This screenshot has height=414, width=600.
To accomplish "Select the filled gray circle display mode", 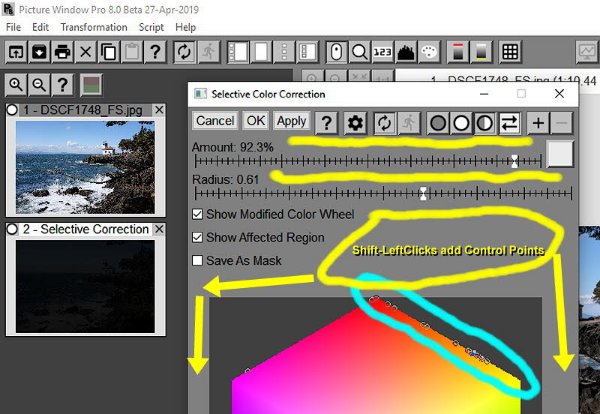I will [x=438, y=123].
